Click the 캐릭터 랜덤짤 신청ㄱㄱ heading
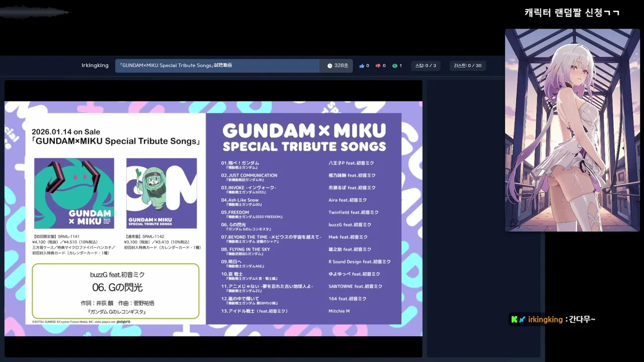Viewport: 644px width, 362px height. click(x=572, y=13)
